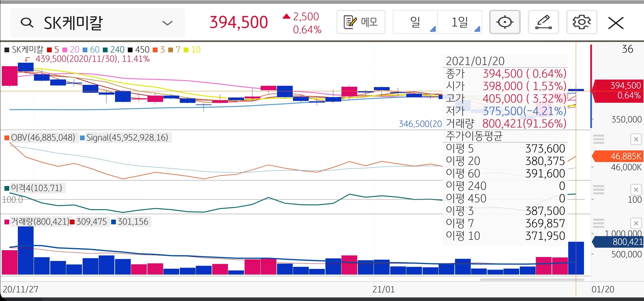Click the blue 800,421 volume axis tag
Screen dimensions: 644x301
pyautogui.click(x=618, y=242)
